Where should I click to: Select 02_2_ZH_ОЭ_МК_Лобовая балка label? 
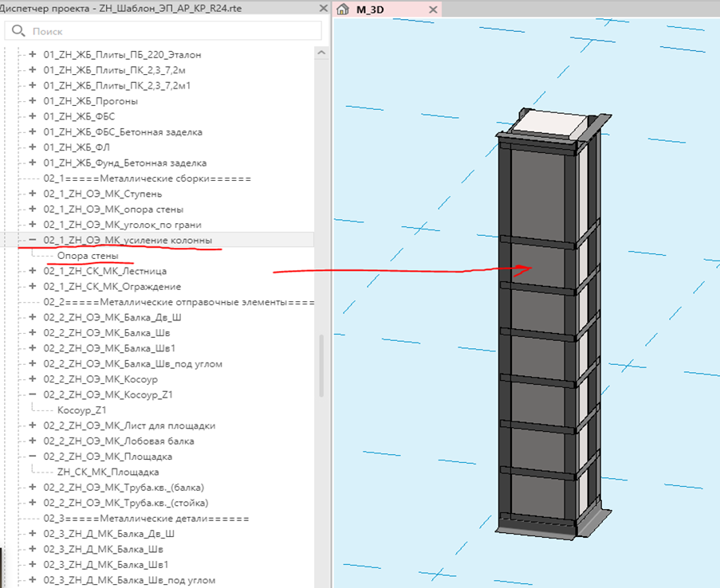(119, 441)
